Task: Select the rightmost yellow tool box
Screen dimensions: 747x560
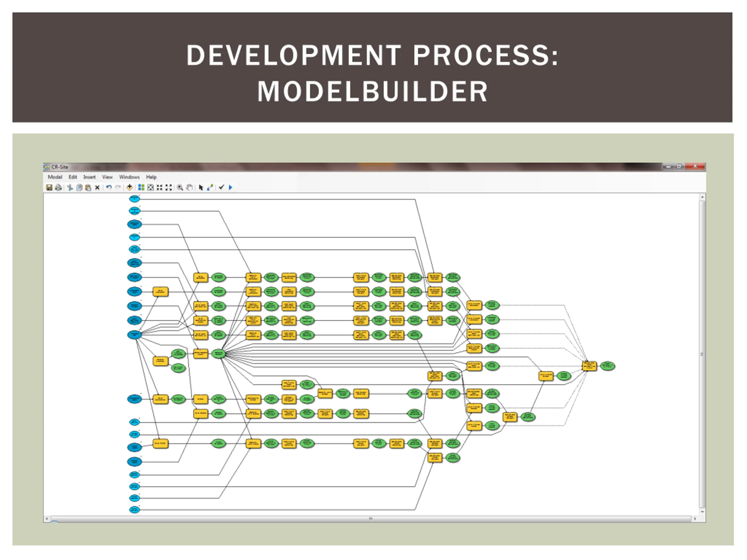Action: pyautogui.click(x=589, y=366)
